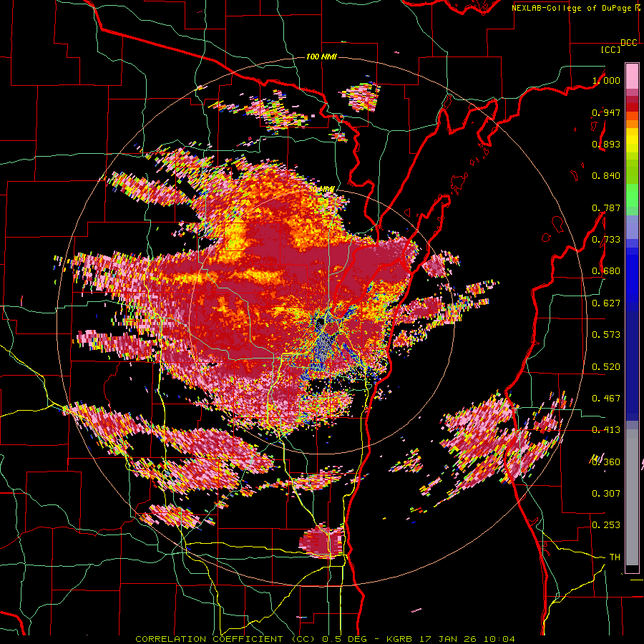Click the 0.307 legend value
Image resolution: width=644 pixels, height=644 pixels.
pyautogui.click(x=606, y=494)
